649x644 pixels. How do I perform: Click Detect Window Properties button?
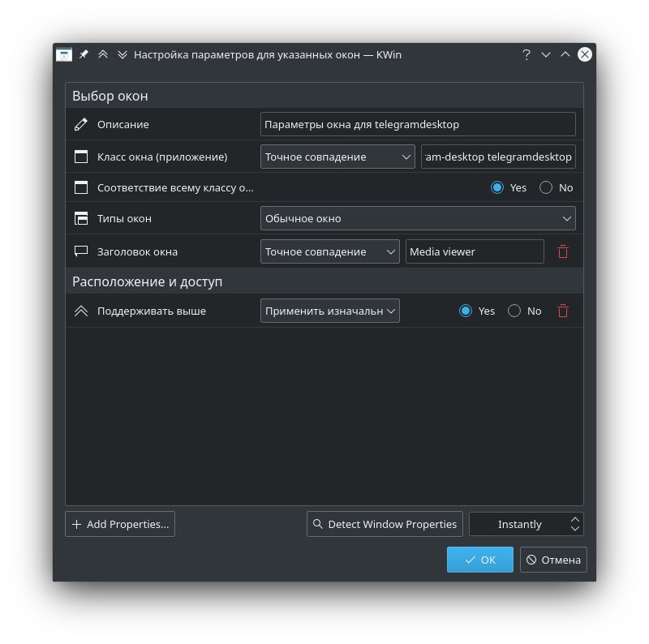click(385, 524)
